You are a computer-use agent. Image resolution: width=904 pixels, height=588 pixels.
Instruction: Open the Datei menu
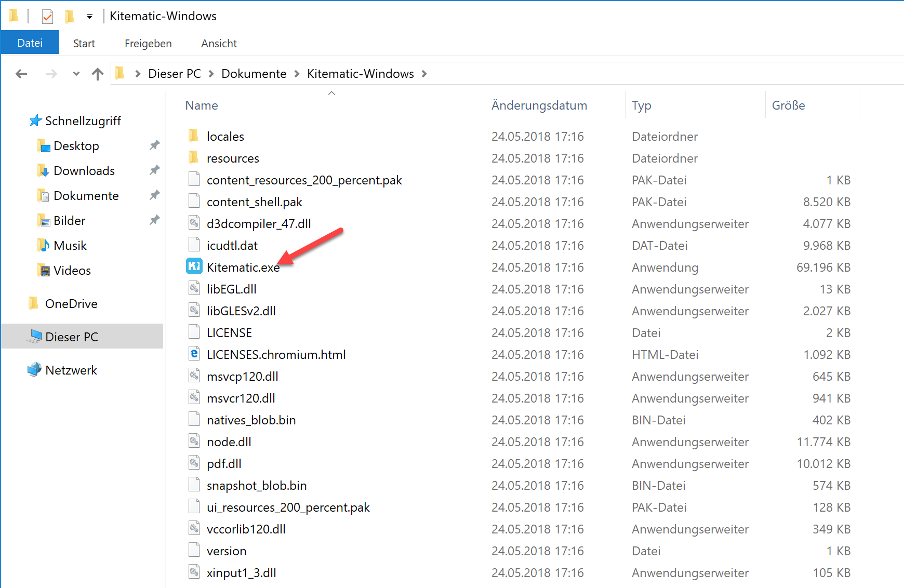tap(30, 42)
